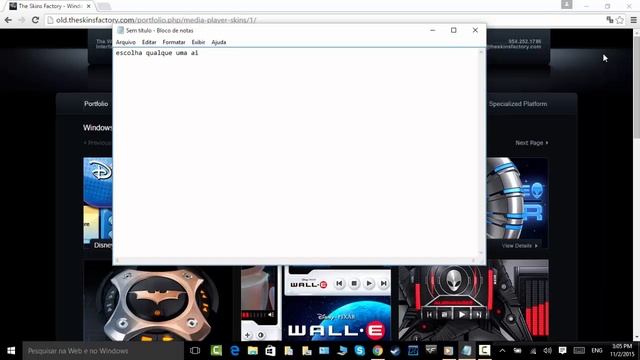Go back in the browser
The height and width of the screenshot is (360, 640).
[8, 20]
